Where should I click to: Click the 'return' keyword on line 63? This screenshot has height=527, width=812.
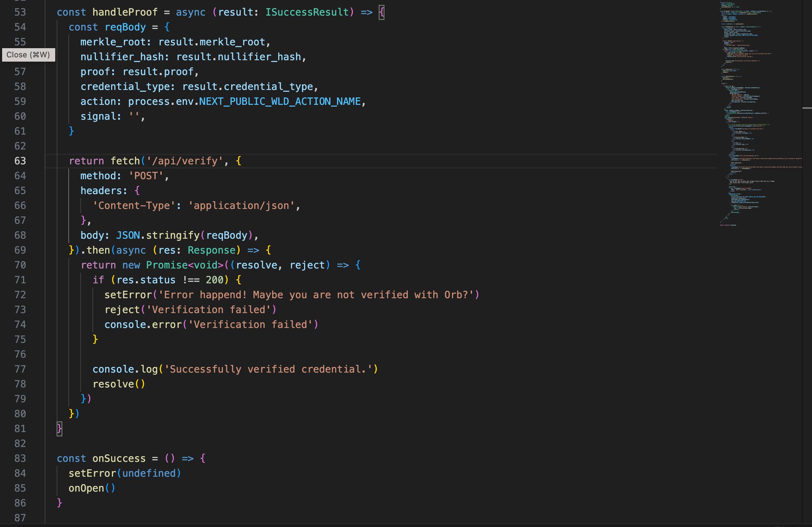87,161
